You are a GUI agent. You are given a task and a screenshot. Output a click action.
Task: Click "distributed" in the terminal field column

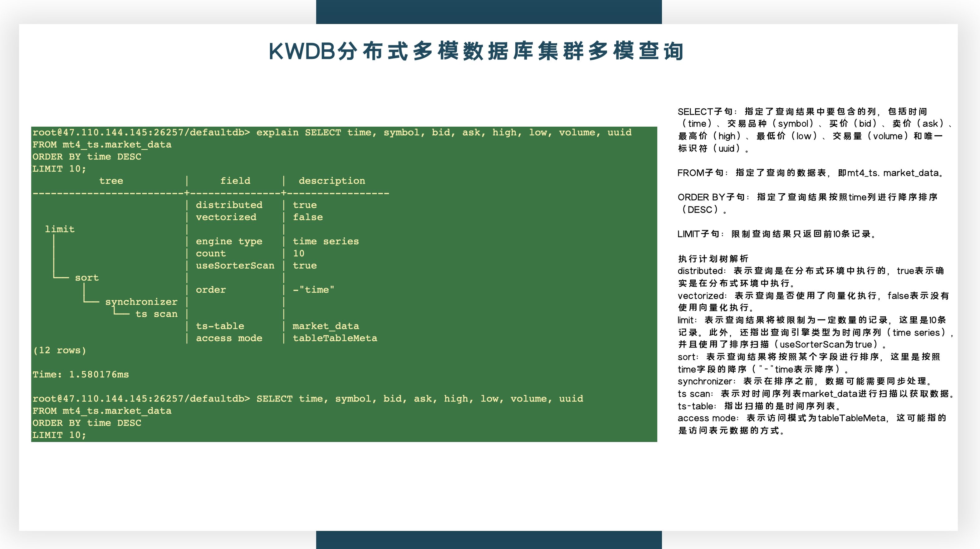229,205
